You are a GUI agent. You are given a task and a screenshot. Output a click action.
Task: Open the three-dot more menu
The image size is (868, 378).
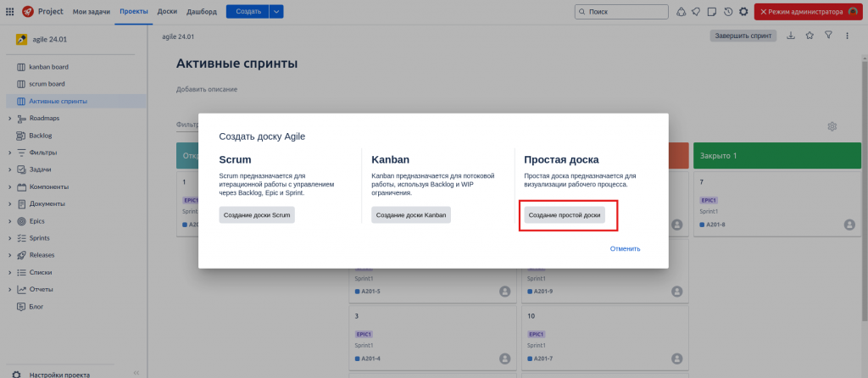click(847, 36)
